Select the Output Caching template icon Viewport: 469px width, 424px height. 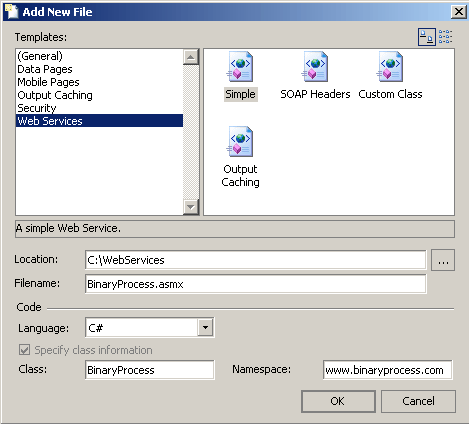tap(240, 142)
